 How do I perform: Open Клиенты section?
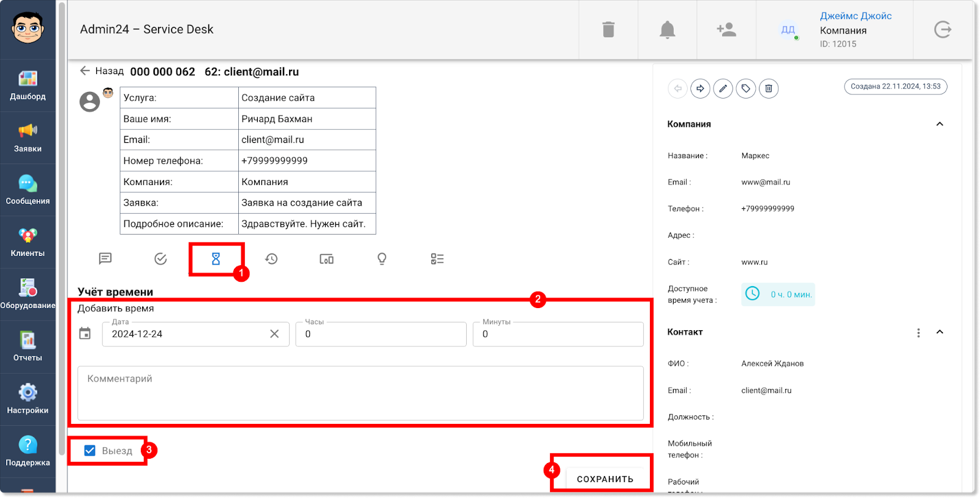[x=28, y=243]
